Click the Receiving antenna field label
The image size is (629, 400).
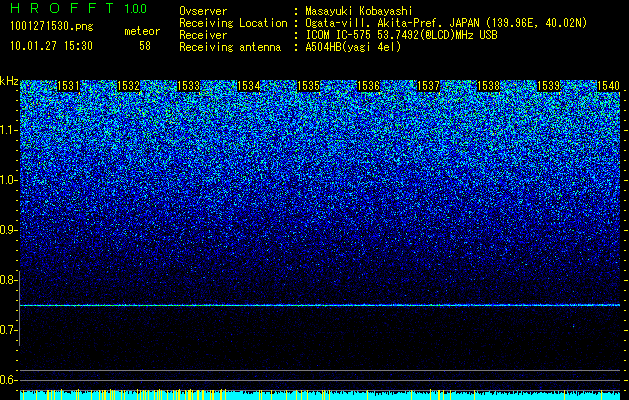coord(230,47)
